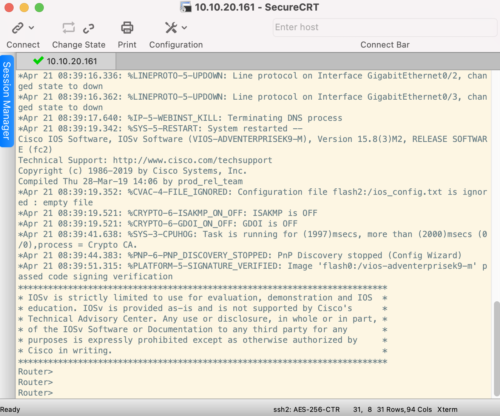Image resolution: width=500 pixels, height=416 pixels.
Task: Click the green connected checkmark icon
Action: (x=38, y=60)
